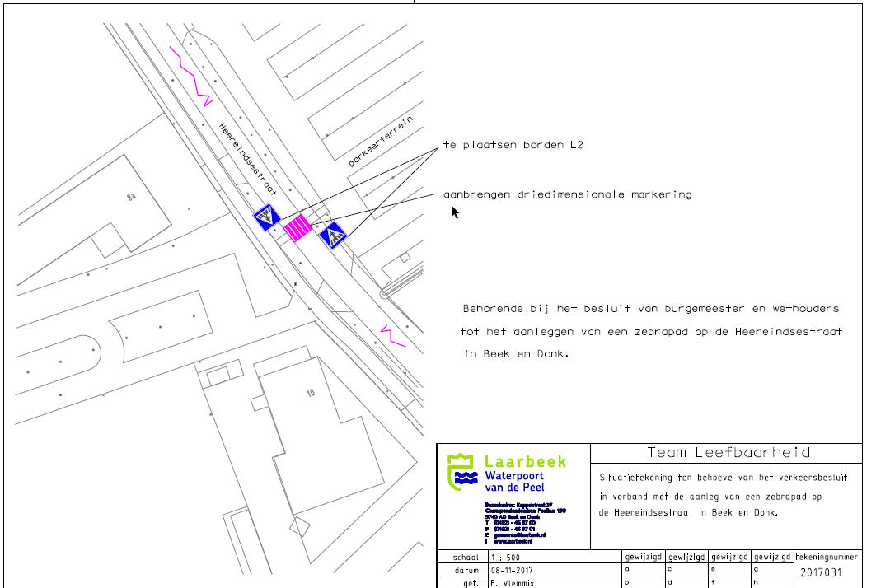Viewport: 876px width, 588px height.
Task: Select the magenta zebra crossing marking
Action: point(297,227)
